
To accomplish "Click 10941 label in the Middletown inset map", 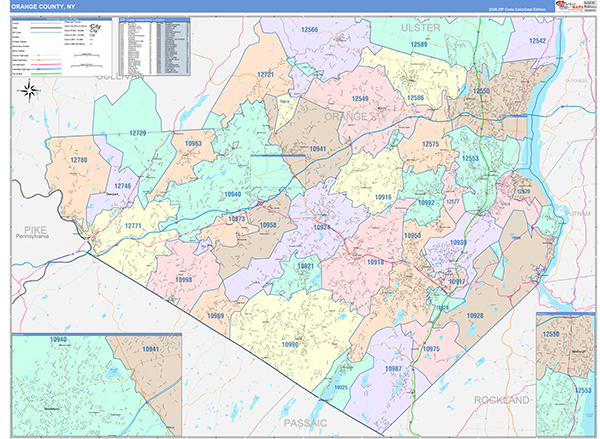I will [150, 349].
